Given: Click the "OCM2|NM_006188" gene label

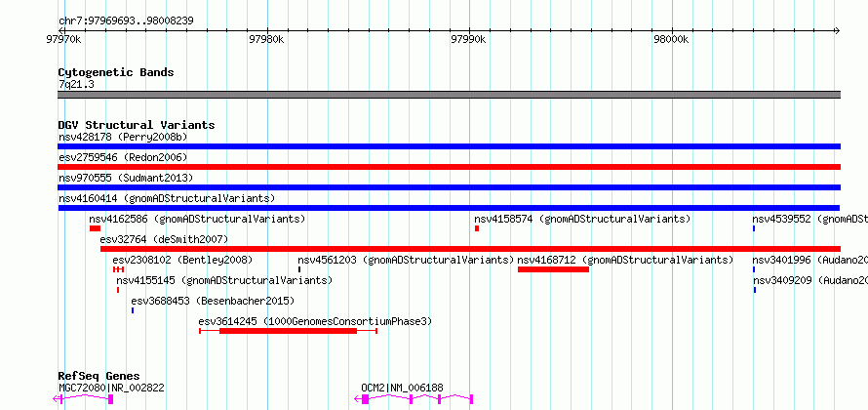Looking at the screenshot, I should (403, 388).
